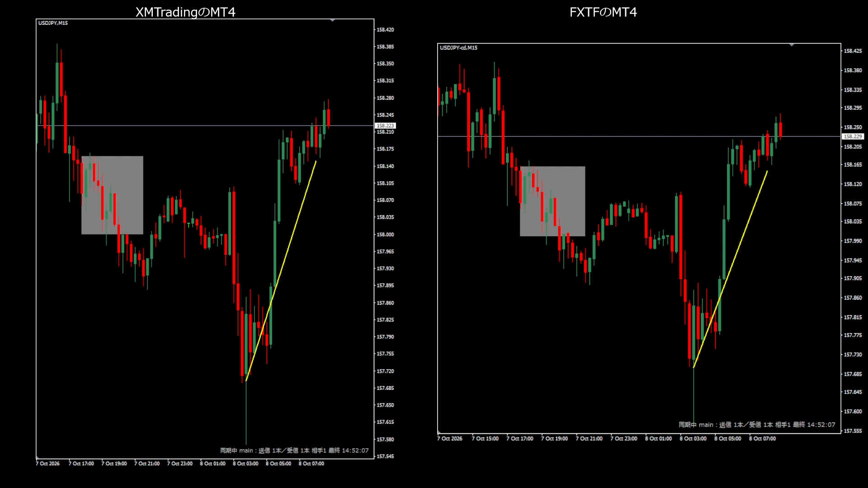868x488 pixels.
Task: Click the chart shift triangle on FXTF chart
Action: click(792, 45)
